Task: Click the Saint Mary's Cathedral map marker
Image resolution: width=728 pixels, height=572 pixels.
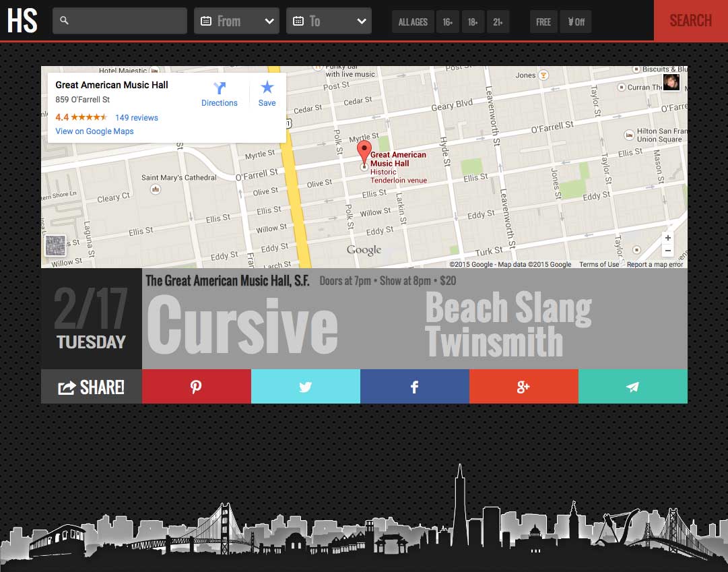Action: click(156, 189)
